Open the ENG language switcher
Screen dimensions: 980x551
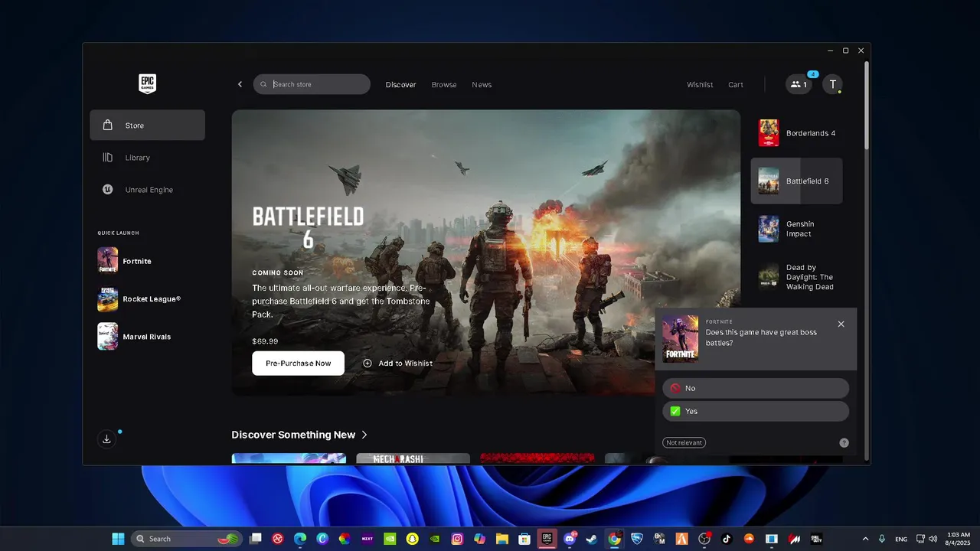[x=901, y=539]
